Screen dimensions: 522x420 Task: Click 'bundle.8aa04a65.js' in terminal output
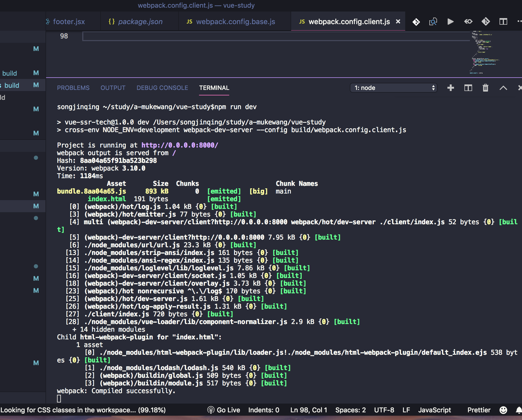(92, 191)
